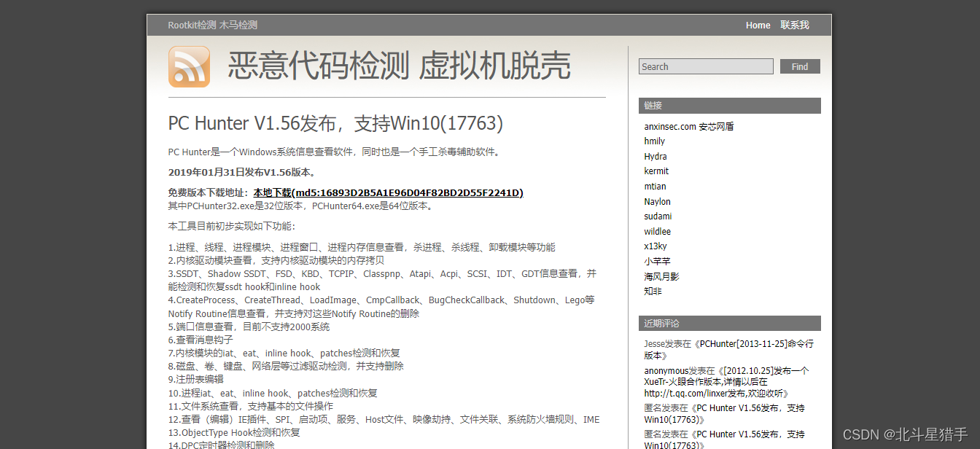Open anonymous comment on [2012.10.25] XueTr post
This screenshot has width=980, height=449.
(x=726, y=382)
